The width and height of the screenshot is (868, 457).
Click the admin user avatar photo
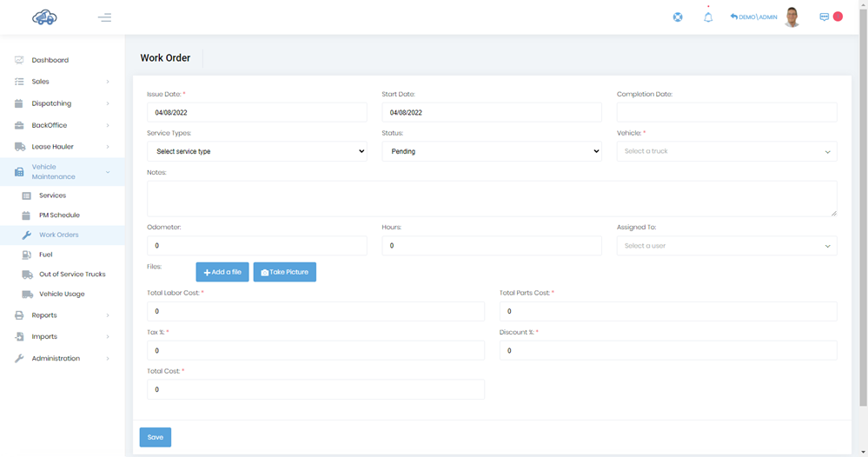pyautogui.click(x=792, y=17)
